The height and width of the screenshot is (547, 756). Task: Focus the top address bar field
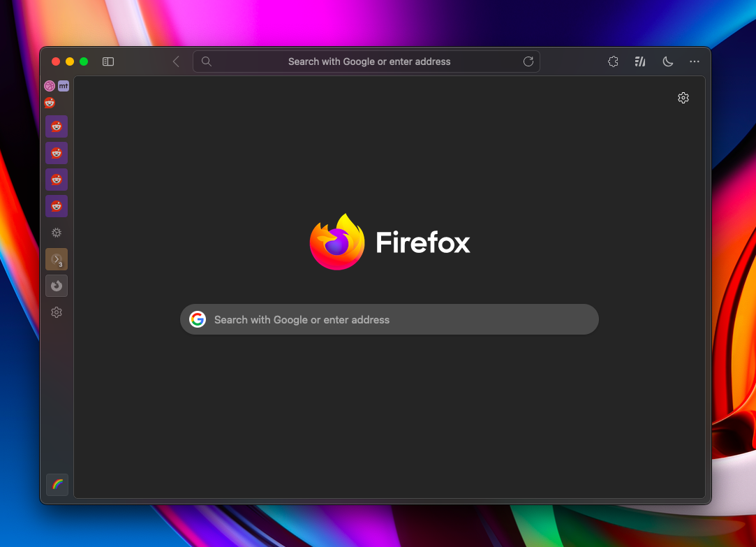[366, 61]
